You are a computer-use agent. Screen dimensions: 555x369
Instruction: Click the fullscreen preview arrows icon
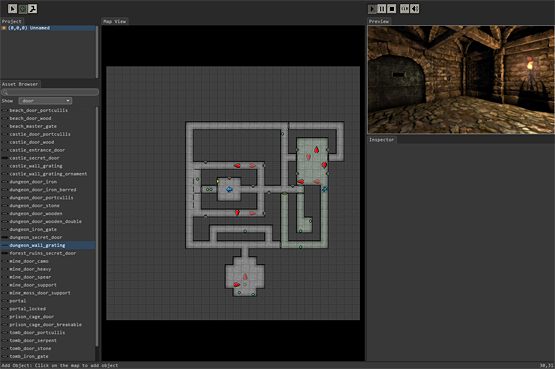click(x=405, y=8)
